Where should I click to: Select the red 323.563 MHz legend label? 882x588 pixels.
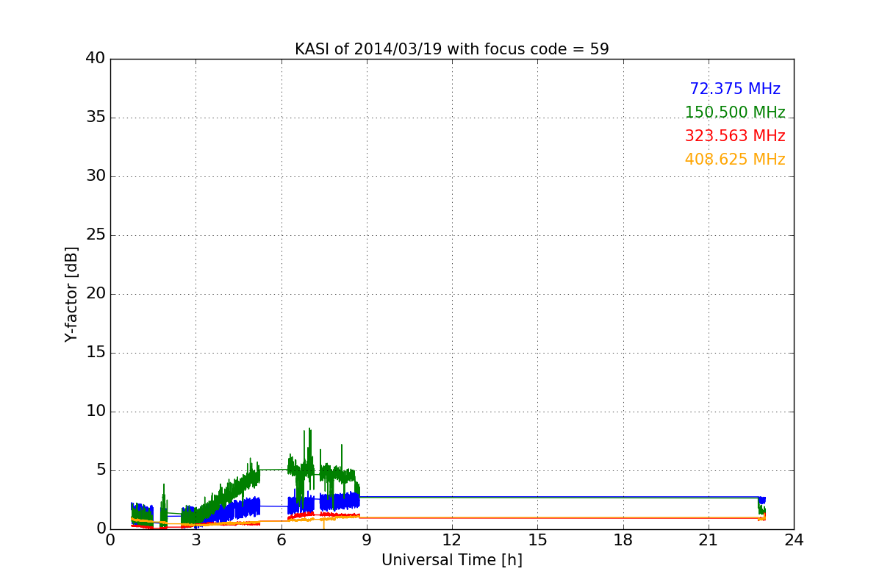pyautogui.click(x=735, y=136)
